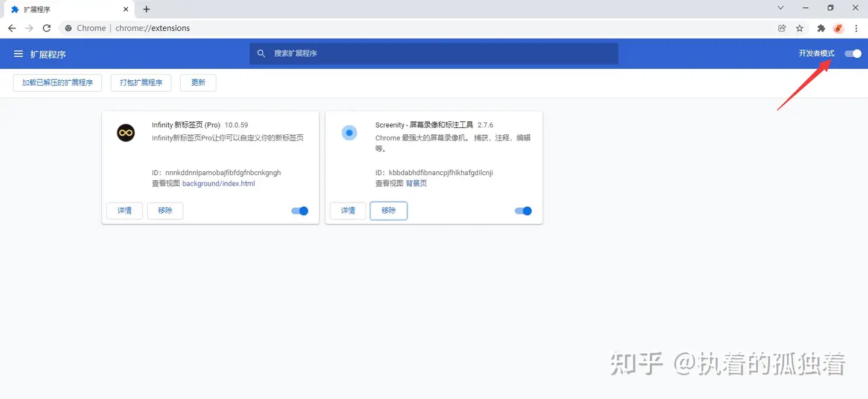
Task: Open 详情 for Screenity extension
Action: (x=348, y=210)
